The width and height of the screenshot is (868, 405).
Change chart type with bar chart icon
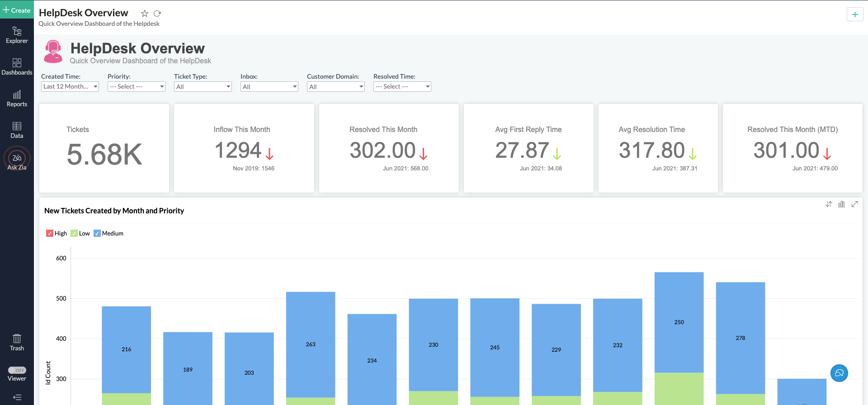841,204
